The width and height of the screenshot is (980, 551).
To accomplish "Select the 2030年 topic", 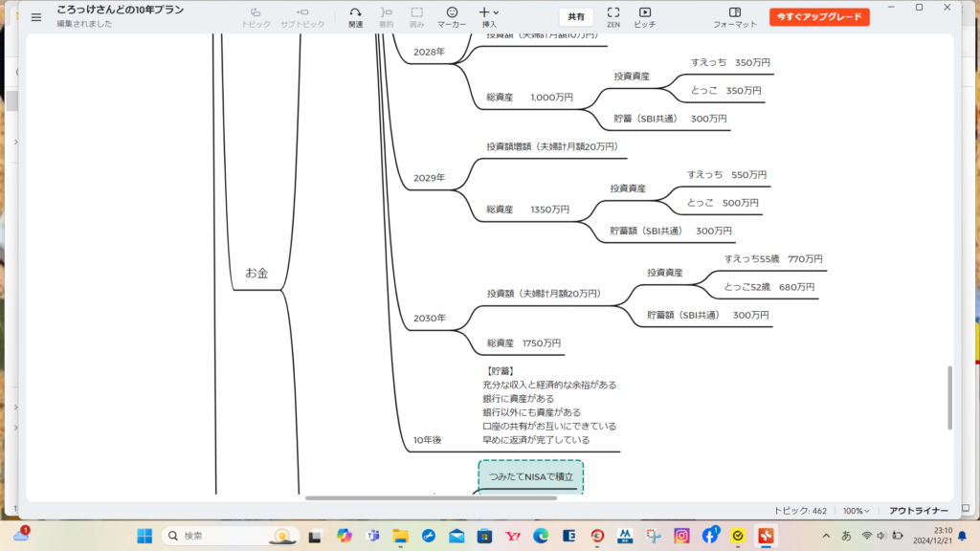I will click(430, 318).
